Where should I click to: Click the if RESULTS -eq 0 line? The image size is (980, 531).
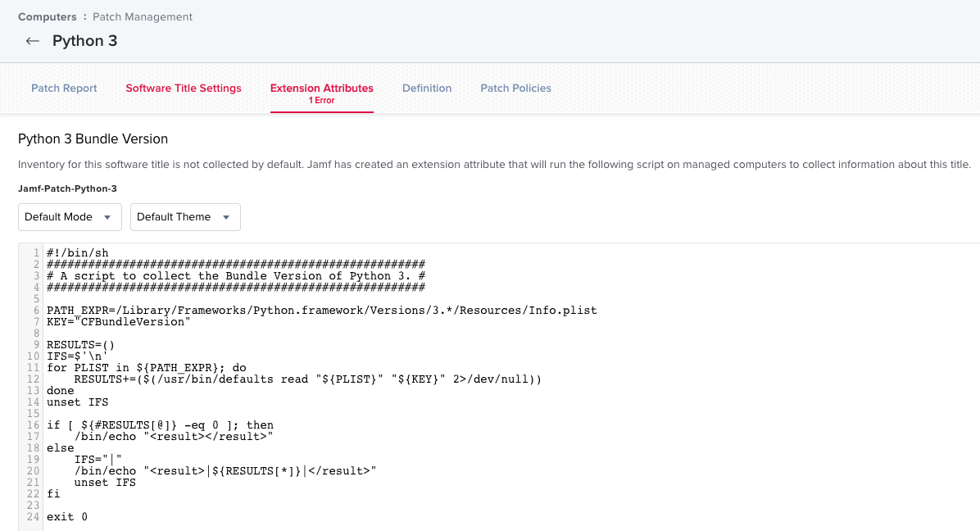[160, 425]
